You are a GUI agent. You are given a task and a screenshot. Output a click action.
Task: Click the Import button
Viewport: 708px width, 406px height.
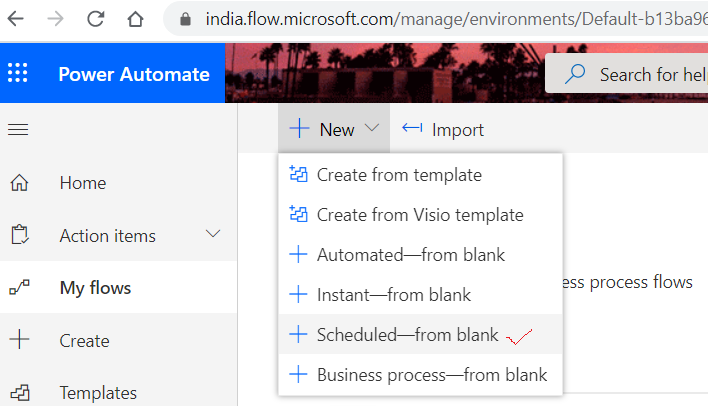tap(443, 129)
